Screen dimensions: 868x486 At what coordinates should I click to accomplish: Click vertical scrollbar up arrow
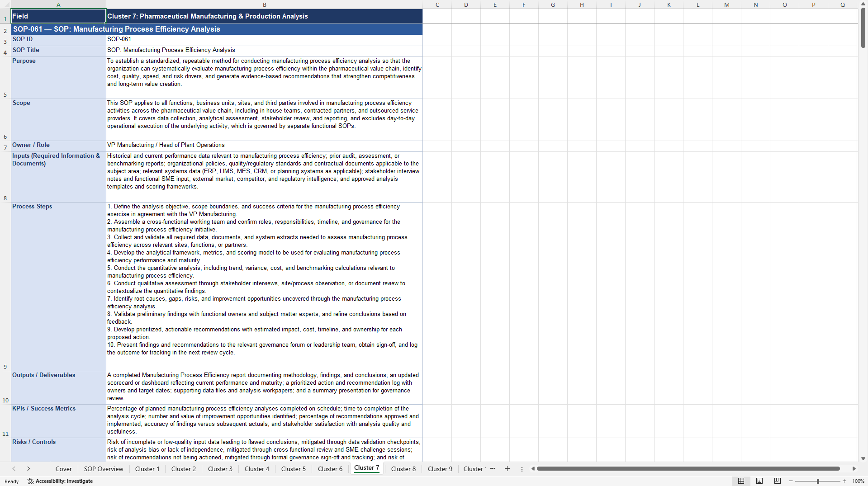point(863,4)
